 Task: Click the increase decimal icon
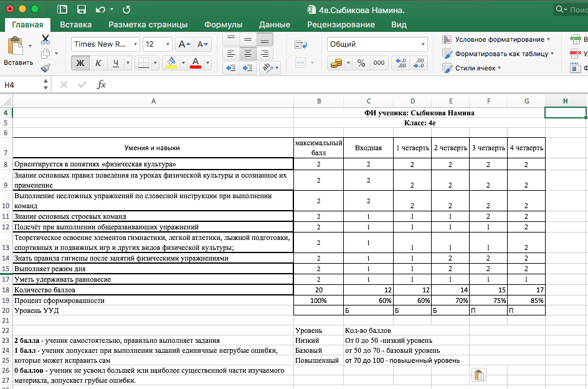pyautogui.click(x=401, y=63)
